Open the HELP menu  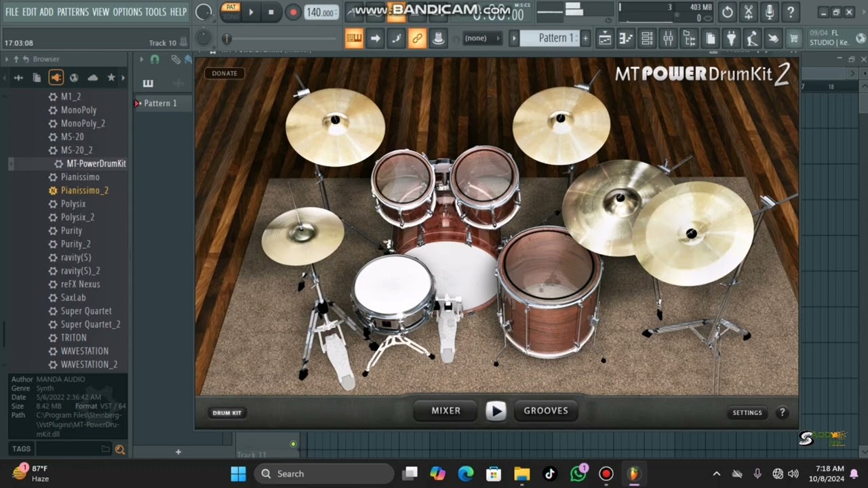click(178, 12)
